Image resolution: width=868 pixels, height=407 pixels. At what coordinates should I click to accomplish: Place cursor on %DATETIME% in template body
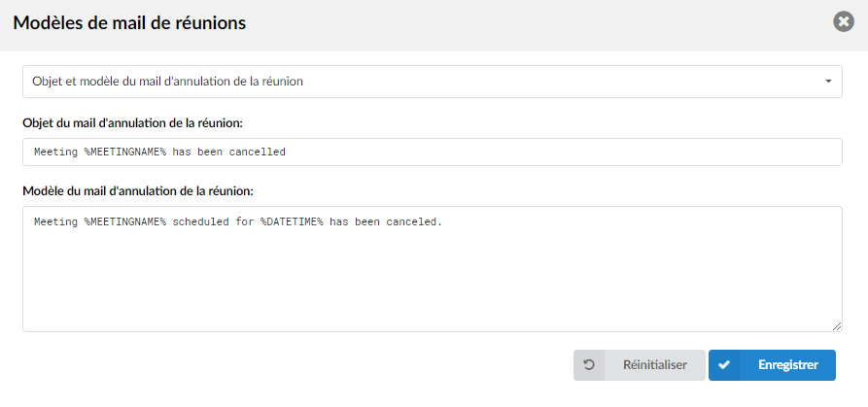292,222
